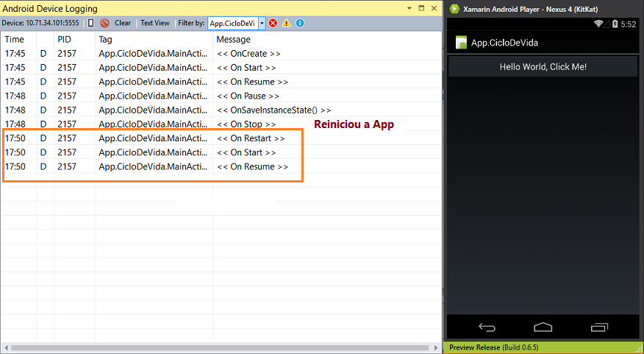This screenshot has height=354, width=644.
Task: Tap the App.CicloDeVida app icon
Action: click(461, 43)
